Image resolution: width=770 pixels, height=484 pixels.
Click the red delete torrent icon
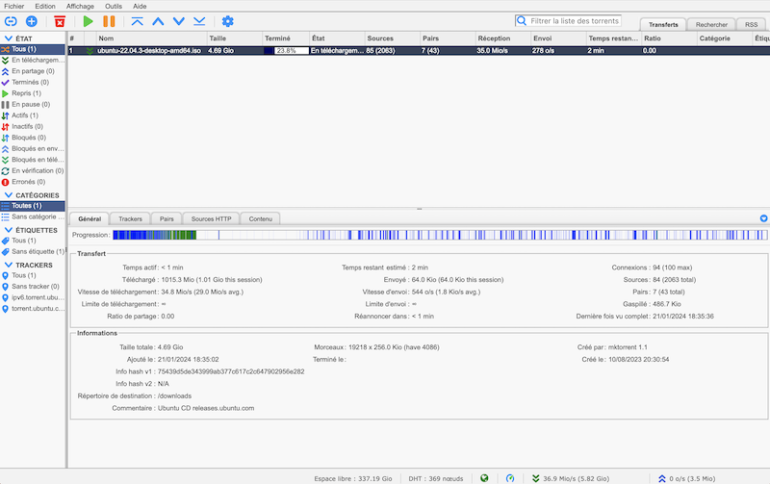tap(59, 21)
